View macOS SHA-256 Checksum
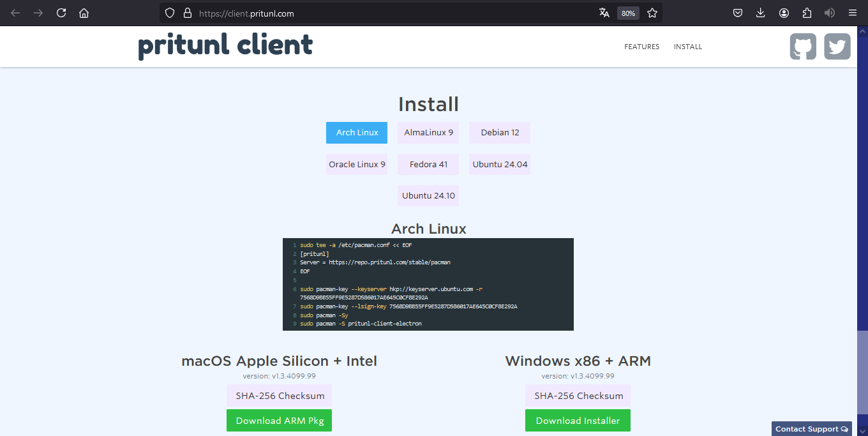Screen dimensions: 868x436 [280, 396]
